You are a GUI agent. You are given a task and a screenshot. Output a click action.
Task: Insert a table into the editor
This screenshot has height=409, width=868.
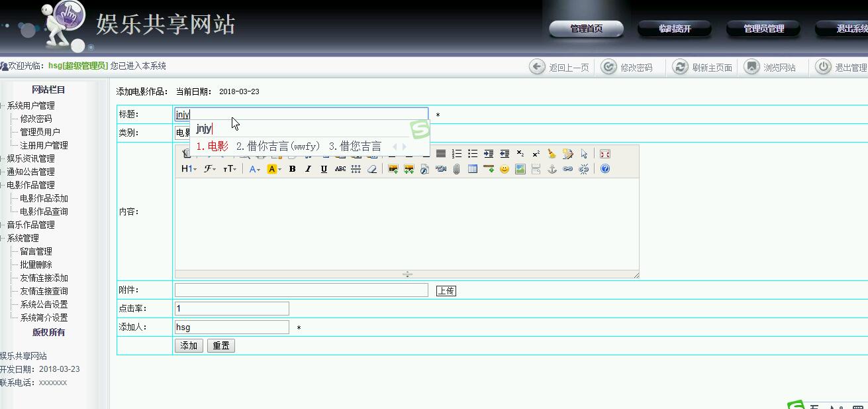tap(472, 169)
